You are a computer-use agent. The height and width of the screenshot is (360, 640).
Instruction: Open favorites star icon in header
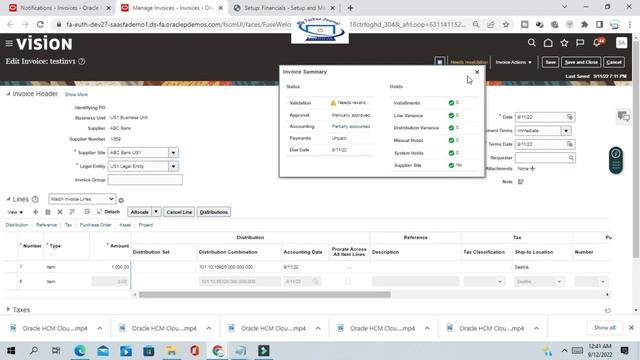tap(564, 42)
